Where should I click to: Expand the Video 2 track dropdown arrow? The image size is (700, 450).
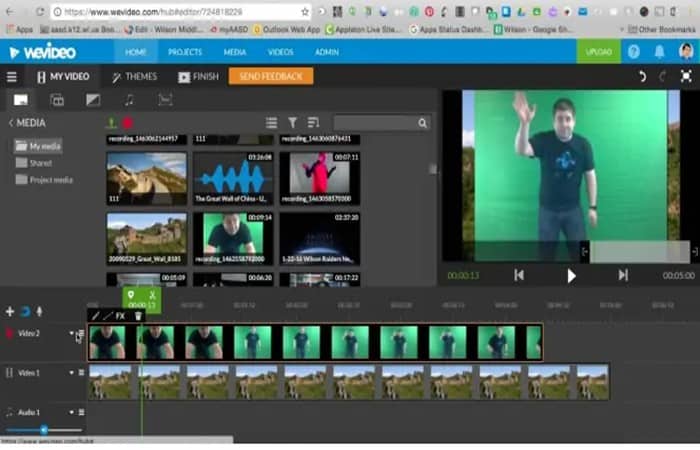71,333
